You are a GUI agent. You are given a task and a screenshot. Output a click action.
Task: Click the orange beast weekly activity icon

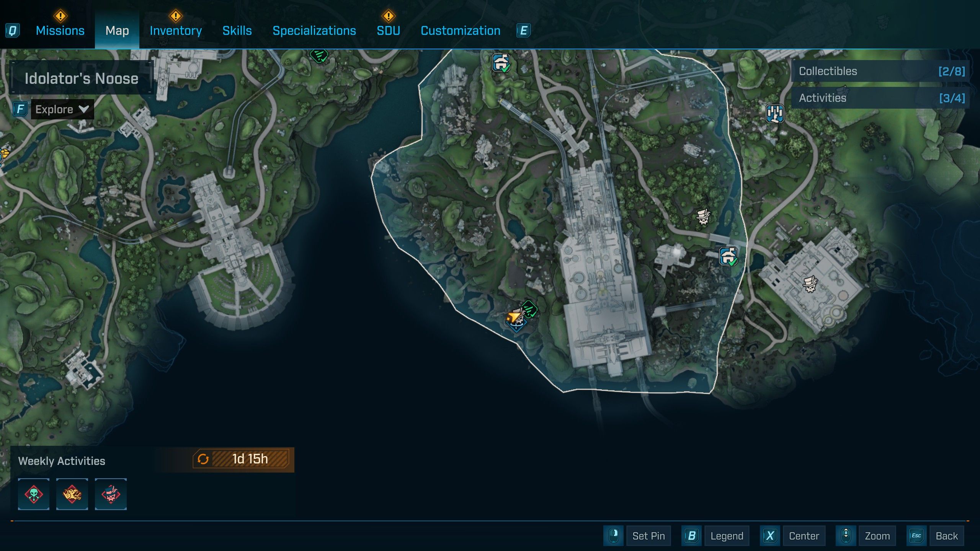pyautogui.click(x=72, y=494)
